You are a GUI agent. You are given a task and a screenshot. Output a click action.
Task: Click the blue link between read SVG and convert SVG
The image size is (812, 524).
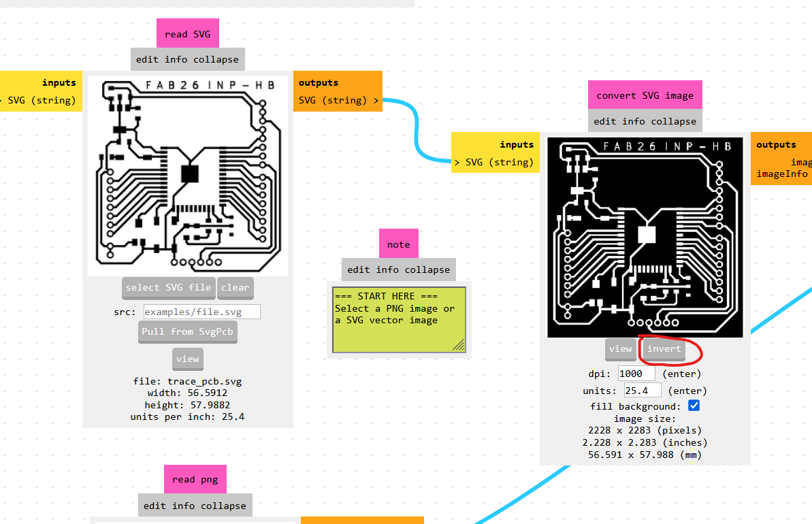point(416,129)
